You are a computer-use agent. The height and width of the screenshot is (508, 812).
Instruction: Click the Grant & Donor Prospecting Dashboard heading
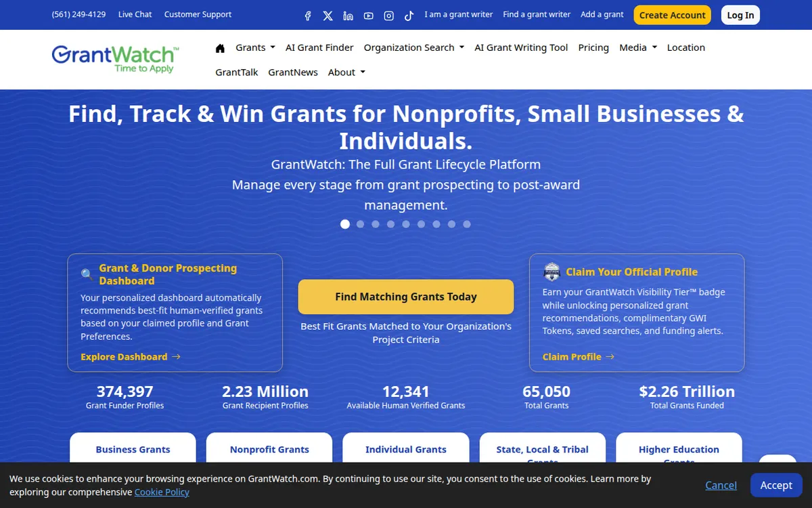click(x=168, y=274)
